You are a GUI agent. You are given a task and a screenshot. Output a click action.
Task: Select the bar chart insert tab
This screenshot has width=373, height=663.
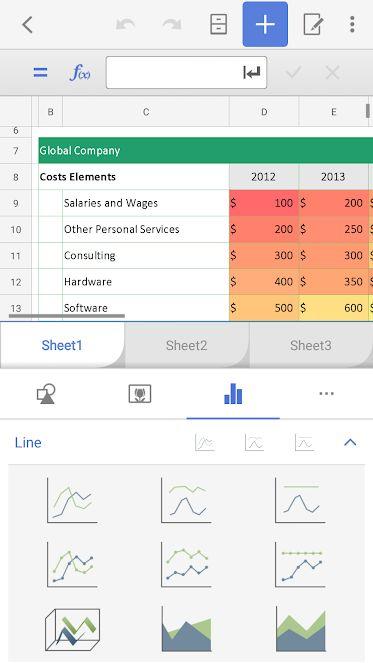(233, 394)
